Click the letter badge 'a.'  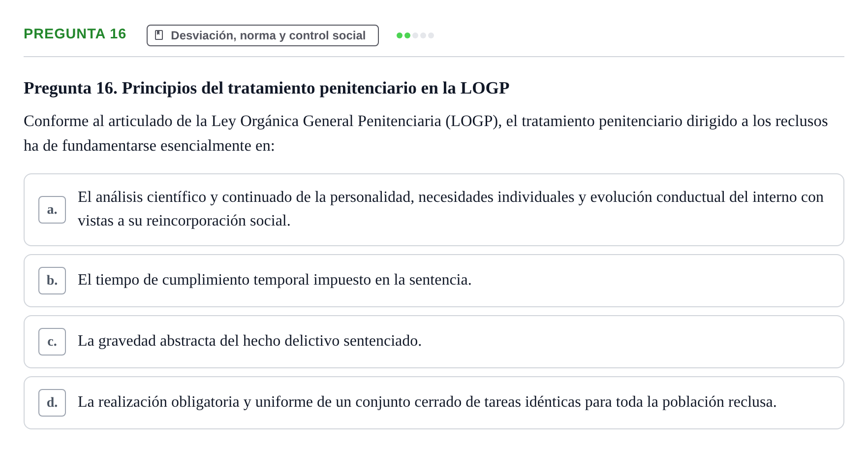52,210
